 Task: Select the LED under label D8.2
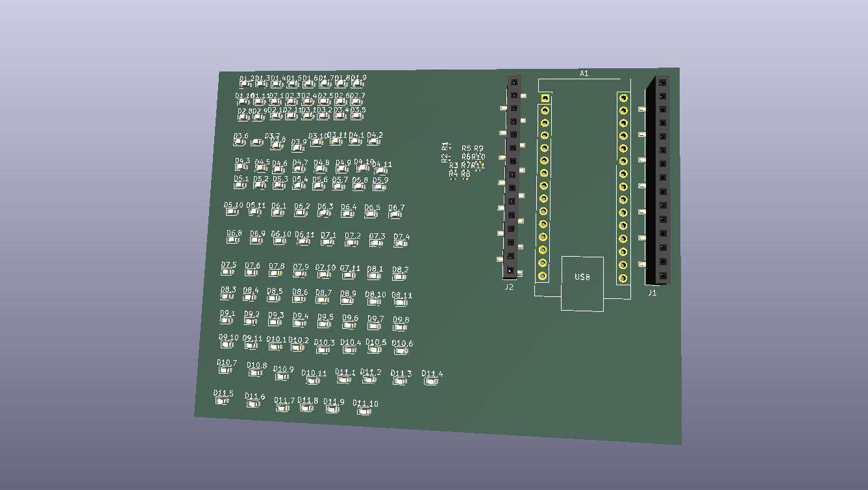pos(399,277)
